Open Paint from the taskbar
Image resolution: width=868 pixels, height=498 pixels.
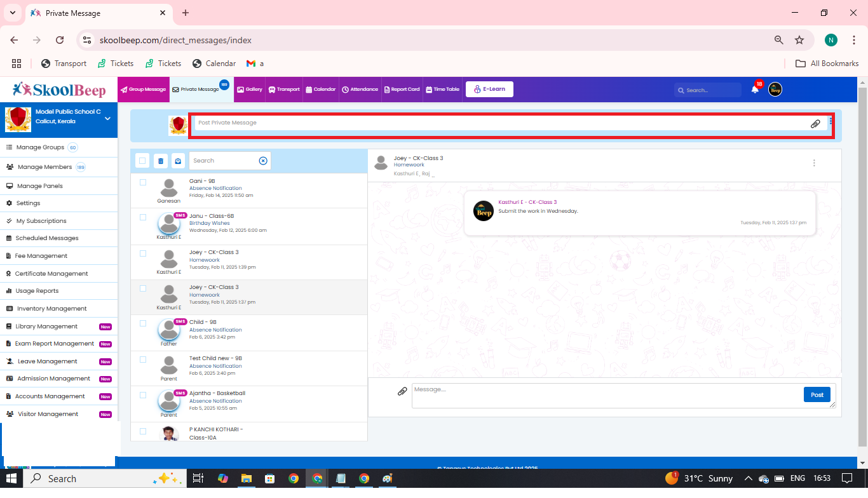[387, 478]
